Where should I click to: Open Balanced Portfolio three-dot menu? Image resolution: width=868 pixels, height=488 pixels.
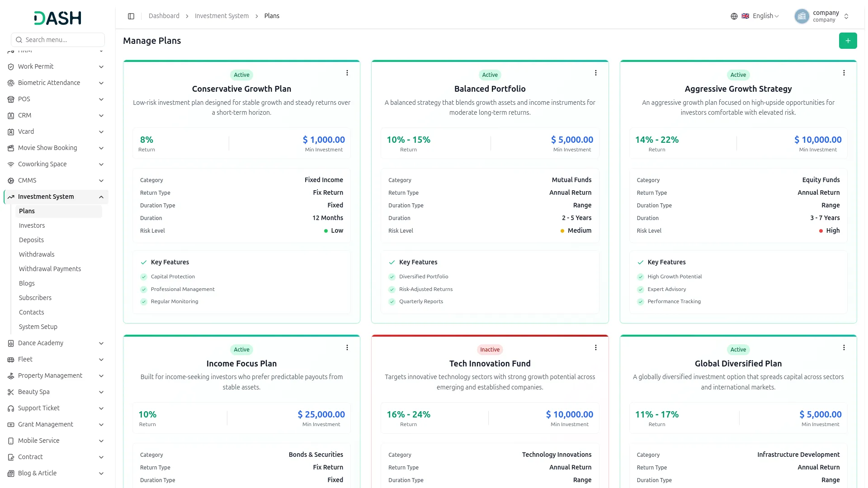[596, 73]
